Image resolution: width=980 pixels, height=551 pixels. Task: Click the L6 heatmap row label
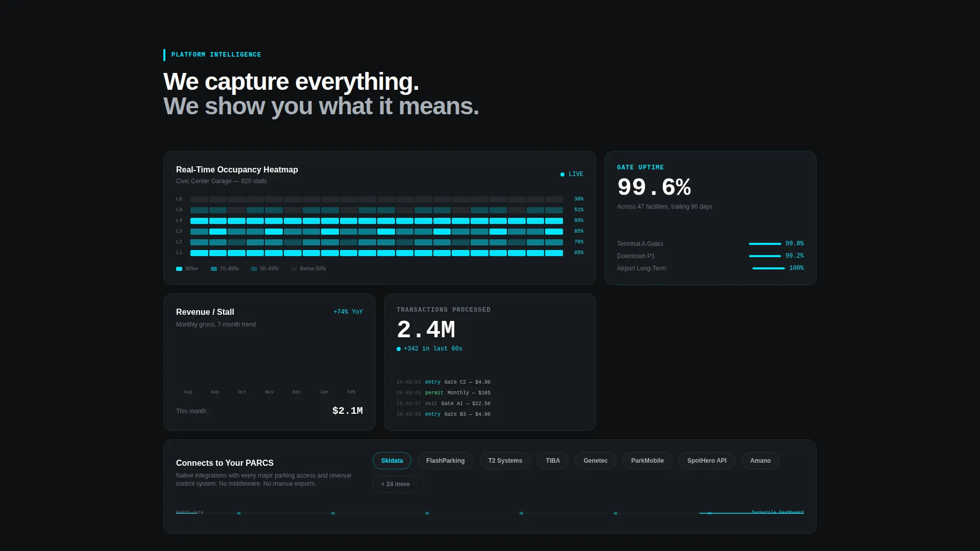(179, 199)
